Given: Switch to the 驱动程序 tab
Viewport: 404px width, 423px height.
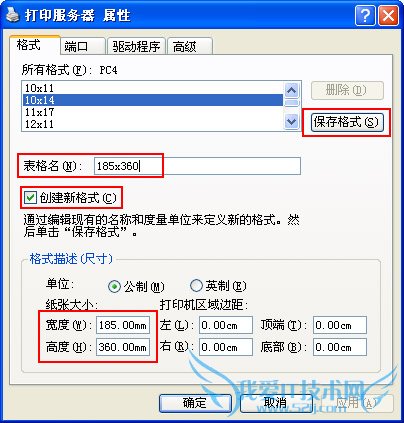Looking at the screenshot, I should pos(136,46).
